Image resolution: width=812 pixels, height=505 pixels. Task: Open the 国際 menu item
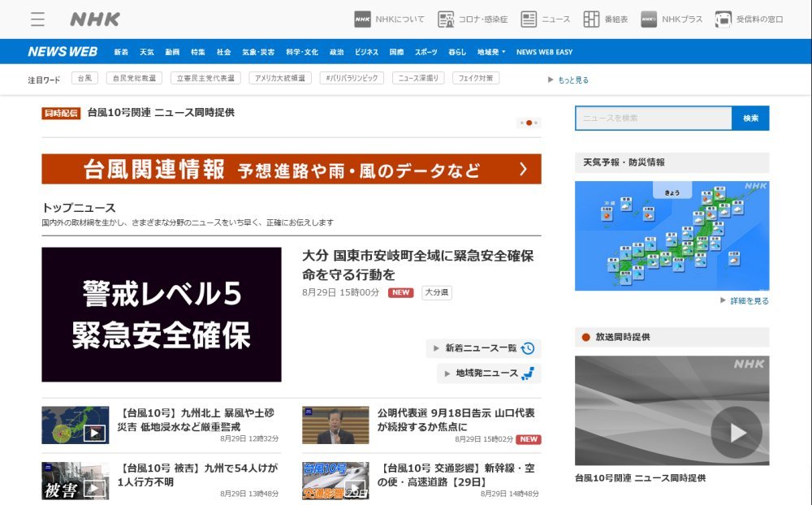click(x=397, y=52)
